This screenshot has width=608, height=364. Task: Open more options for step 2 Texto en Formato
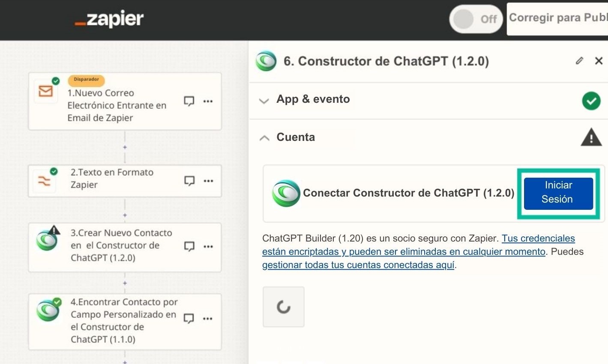208,181
